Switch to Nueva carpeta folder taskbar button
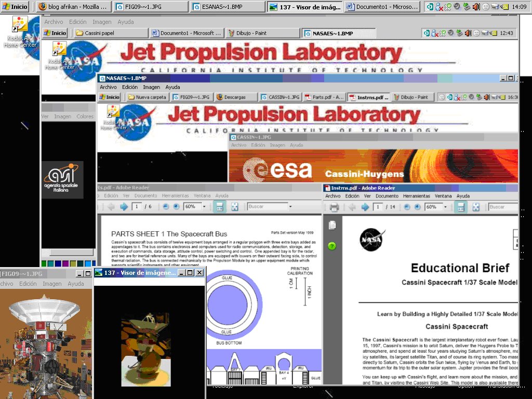The width and height of the screenshot is (532, 399). coord(147,97)
